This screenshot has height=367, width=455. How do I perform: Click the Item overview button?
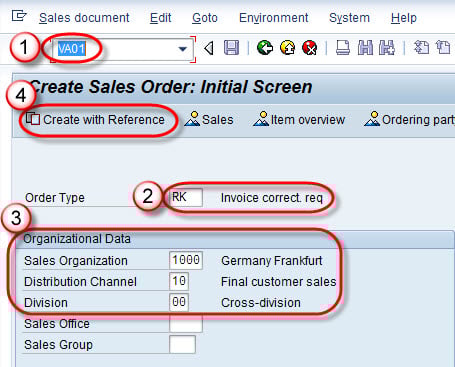[x=299, y=119]
